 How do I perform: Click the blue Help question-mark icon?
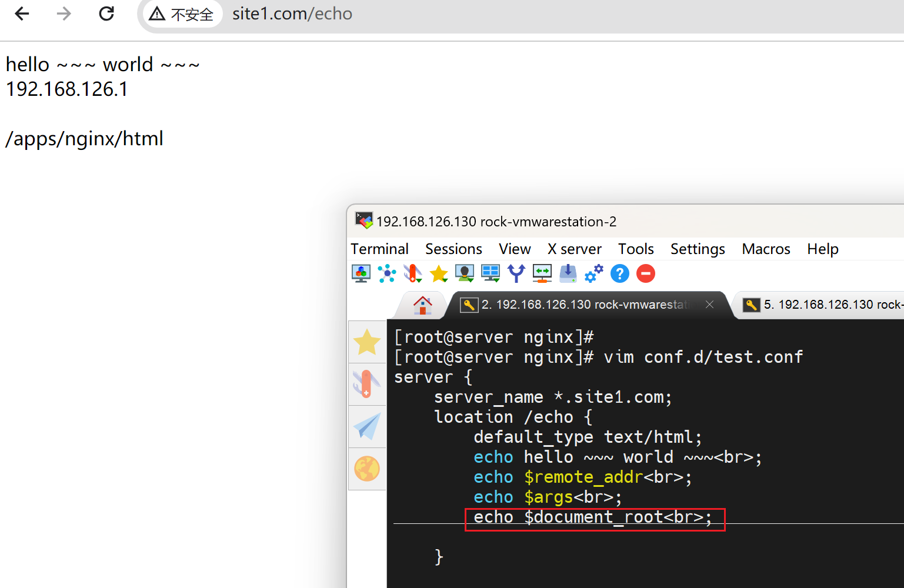619,274
